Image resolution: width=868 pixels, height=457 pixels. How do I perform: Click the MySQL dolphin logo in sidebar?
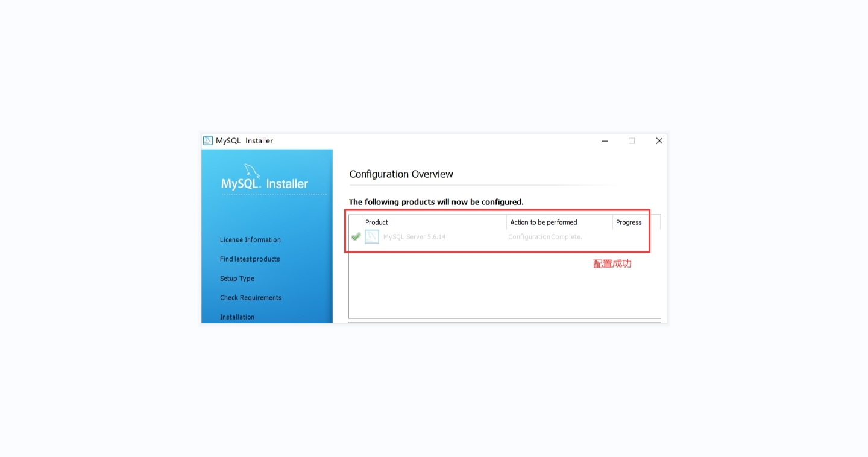(x=252, y=171)
